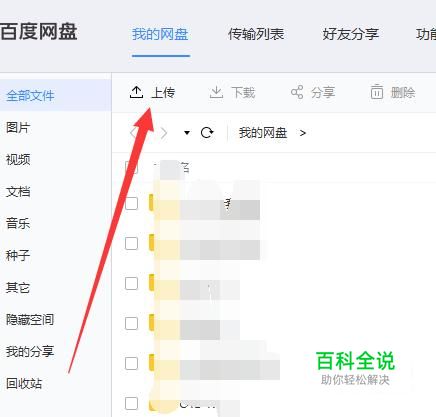Open 音乐 category
The image size is (436, 417).
(18, 223)
